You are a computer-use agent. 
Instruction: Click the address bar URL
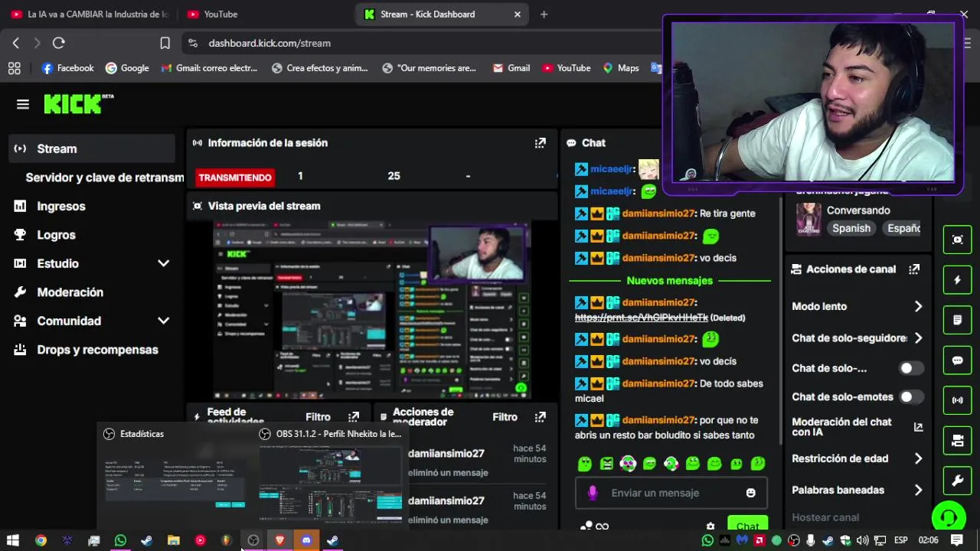[x=269, y=44]
